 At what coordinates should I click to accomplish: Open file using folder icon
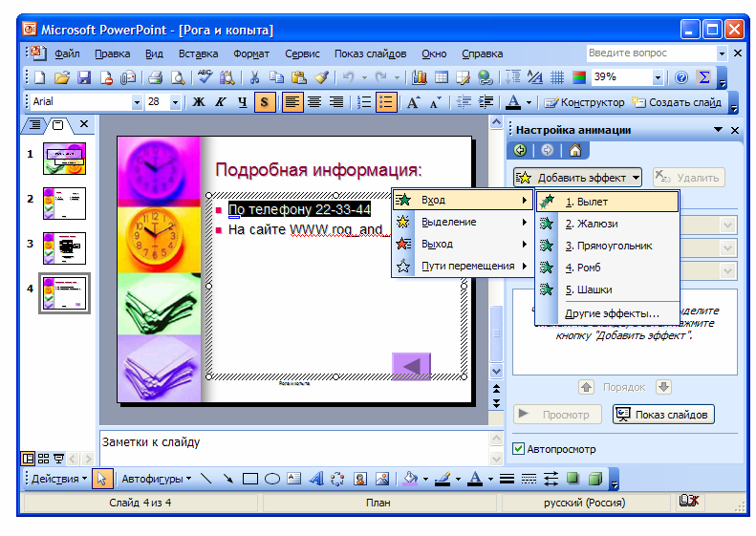point(62,77)
